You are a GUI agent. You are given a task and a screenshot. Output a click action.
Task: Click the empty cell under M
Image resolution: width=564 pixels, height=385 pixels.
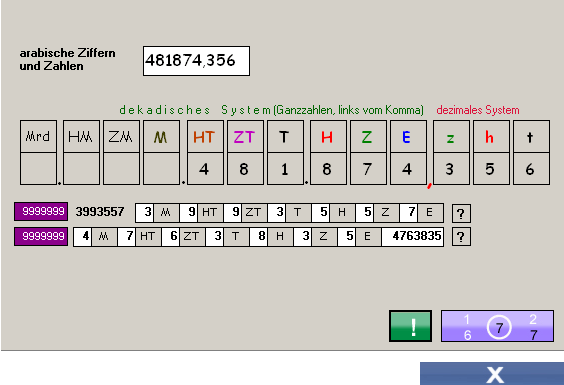[161, 169]
